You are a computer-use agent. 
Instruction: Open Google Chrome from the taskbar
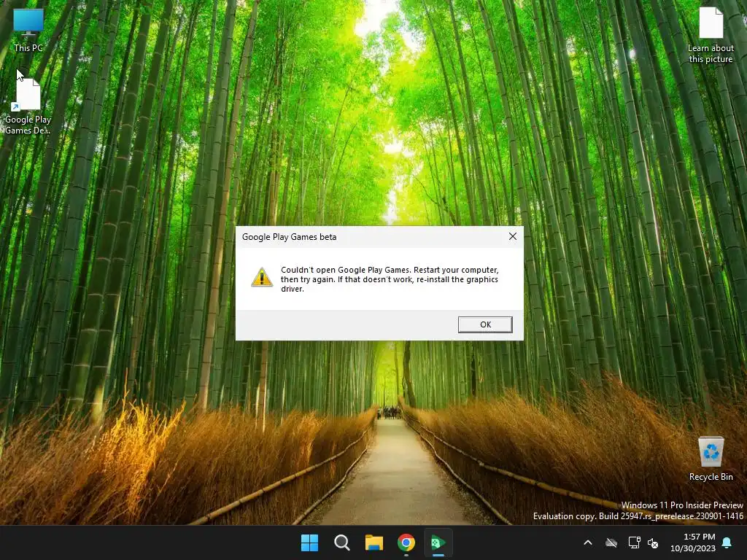[x=406, y=542]
